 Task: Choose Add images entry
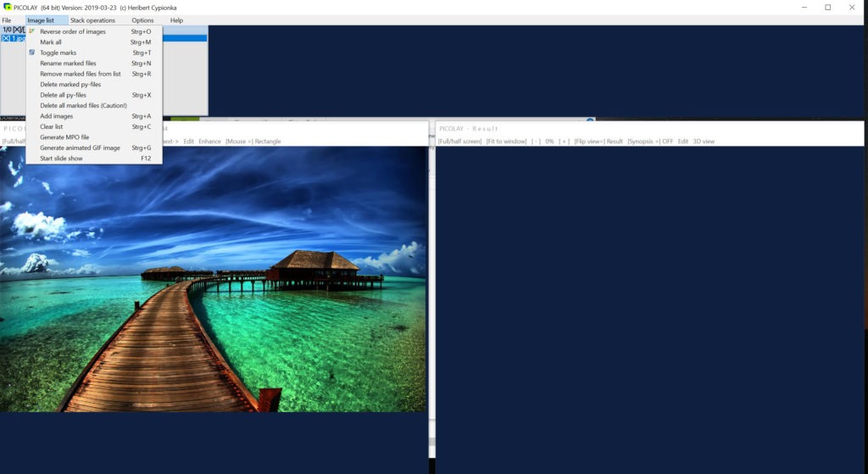click(x=94, y=115)
